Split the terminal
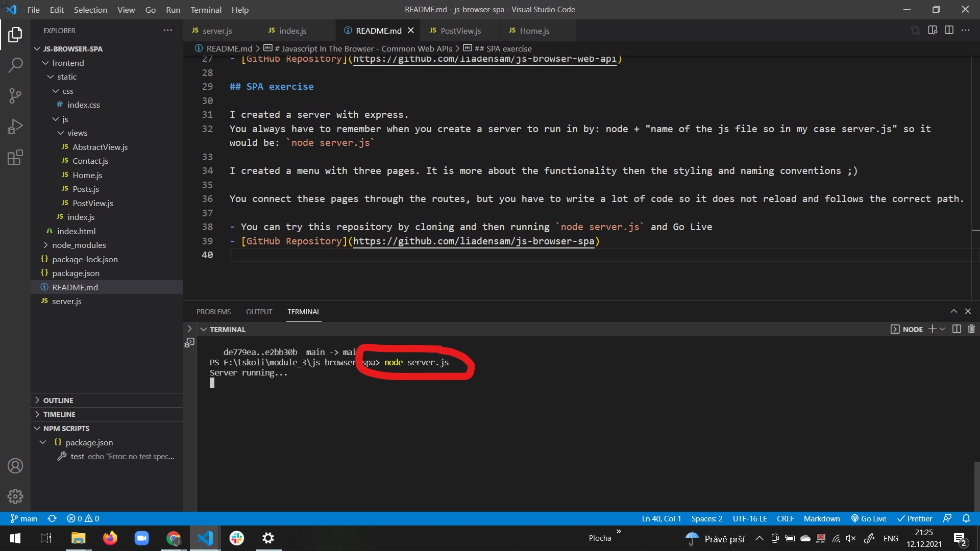Viewport: 980px width, 551px height. point(957,329)
